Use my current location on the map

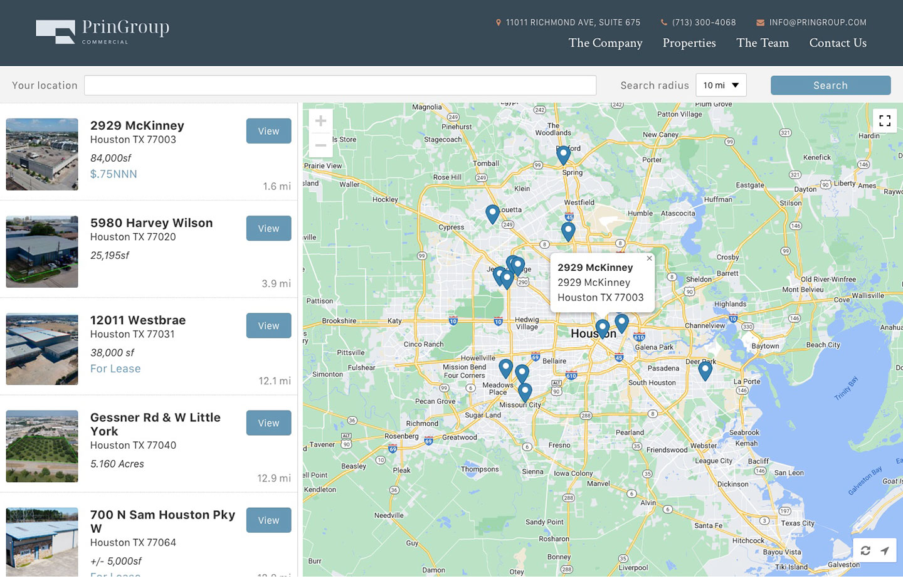coord(885,550)
